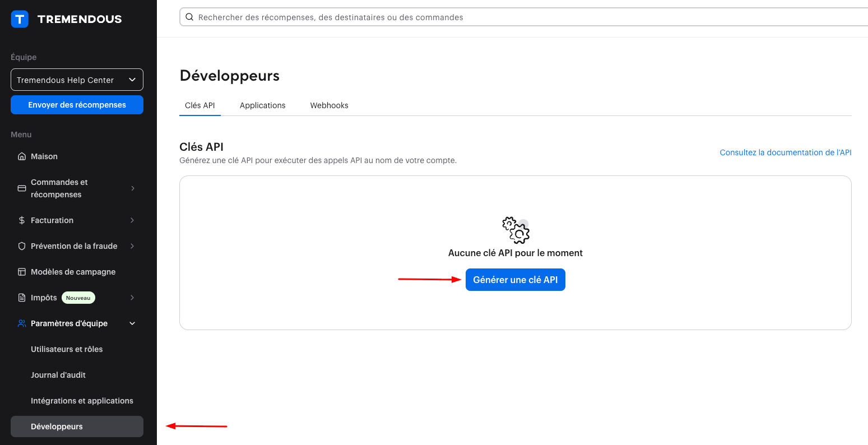
Task: Click the search magnifier icon
Action: pos(189,17)
